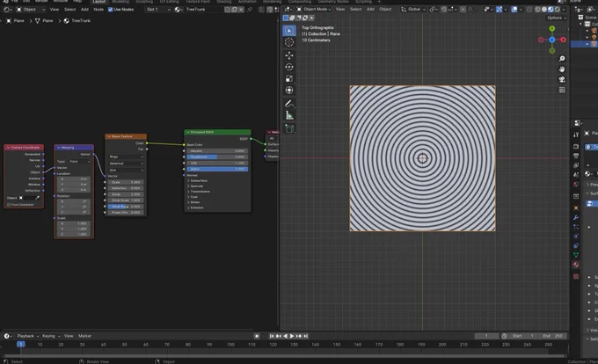Click the End frame field in timeline
This screenshot has width=598, height=364.
[552, 336]
